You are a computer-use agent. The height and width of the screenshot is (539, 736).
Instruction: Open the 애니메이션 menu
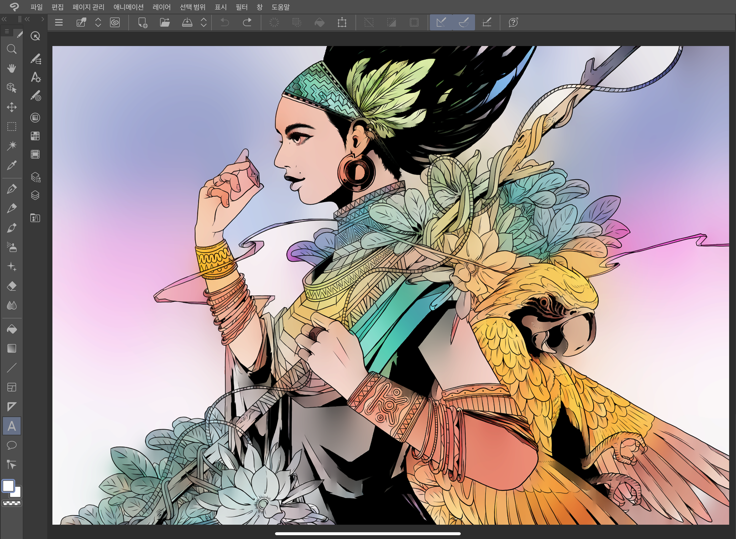(x=128, y=7)
